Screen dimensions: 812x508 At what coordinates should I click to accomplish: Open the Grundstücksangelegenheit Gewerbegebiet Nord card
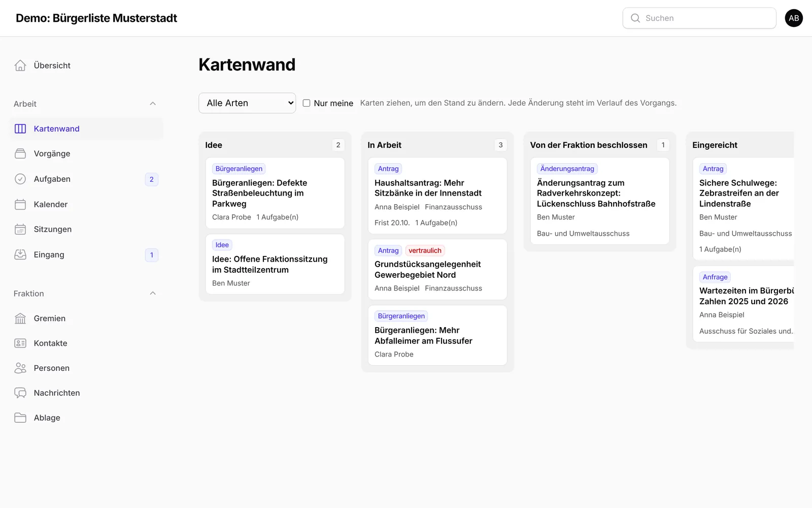point(437,269)
